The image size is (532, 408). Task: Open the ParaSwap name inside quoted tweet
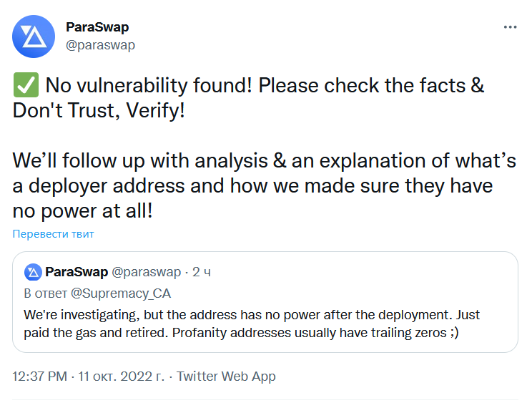pyautogui.click(x=77, y=272)
